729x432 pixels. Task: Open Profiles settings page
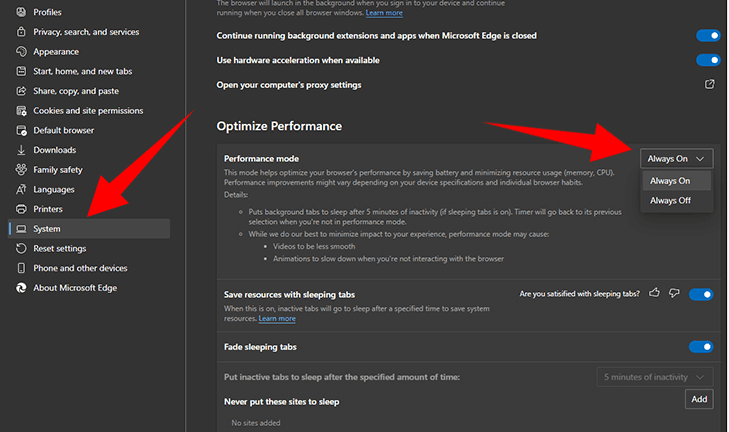pos(89,12)
